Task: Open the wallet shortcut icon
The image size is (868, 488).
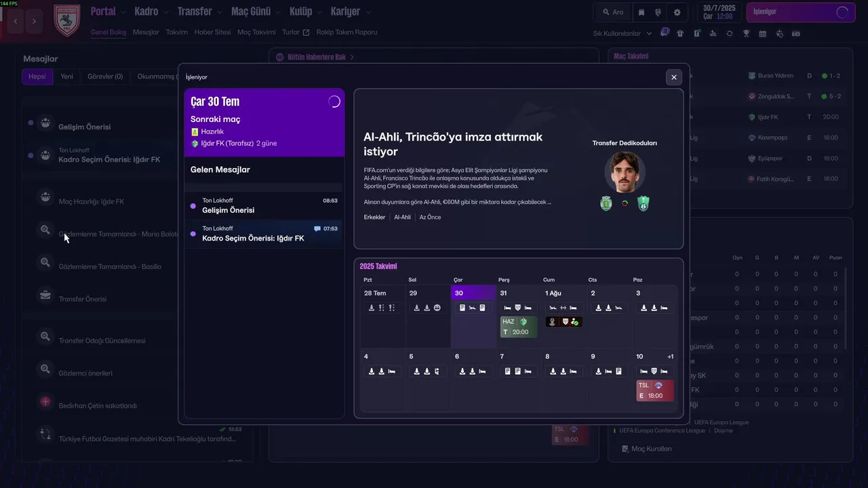Action: pos(795,33)
